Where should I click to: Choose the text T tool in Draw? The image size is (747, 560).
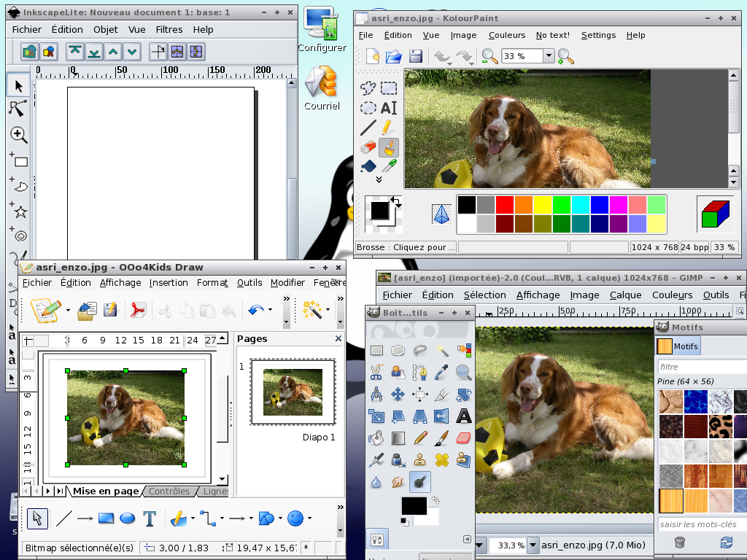coord(150,518)
